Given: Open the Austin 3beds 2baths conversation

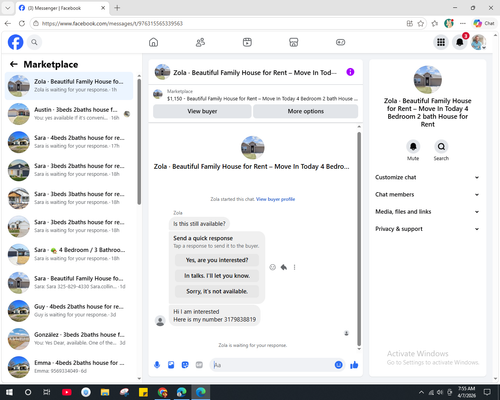Looking at the screenshot, I should 69,114.
